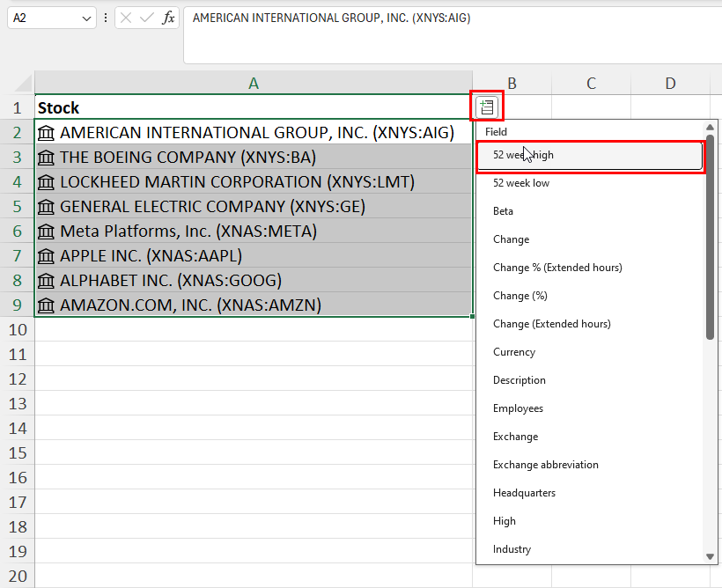The image size is (722, 588).
Task: Select row 10 header
Action: (18, 330)
